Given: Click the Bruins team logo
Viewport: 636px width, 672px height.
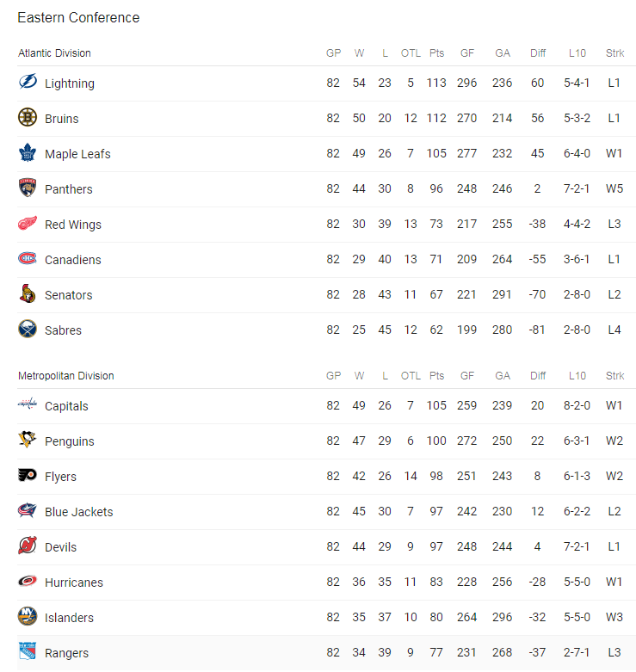Looking at the screenshot, I should (x=28, y=117).
